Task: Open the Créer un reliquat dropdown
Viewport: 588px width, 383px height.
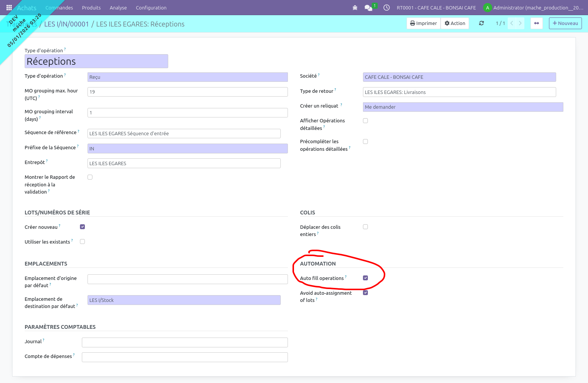Action: [x=463, y=107]
